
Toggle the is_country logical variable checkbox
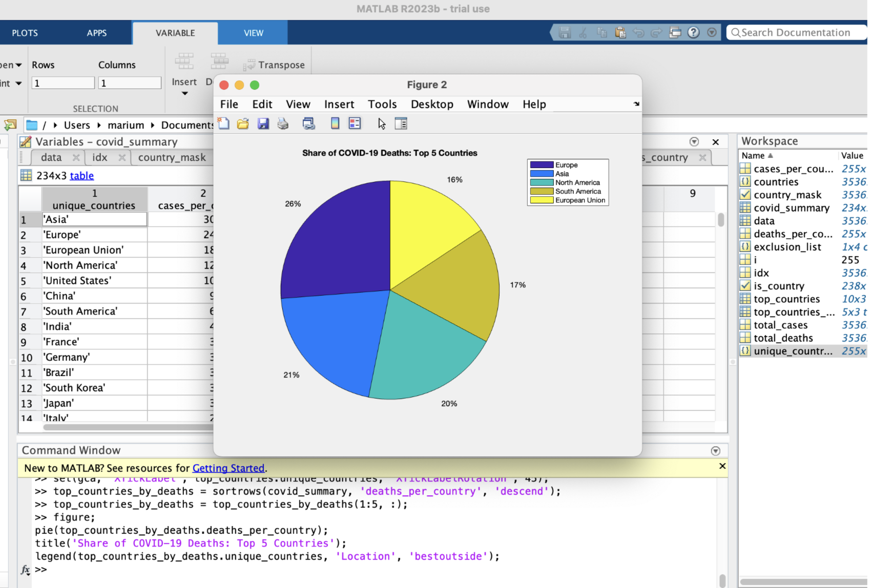pos(744,286)
